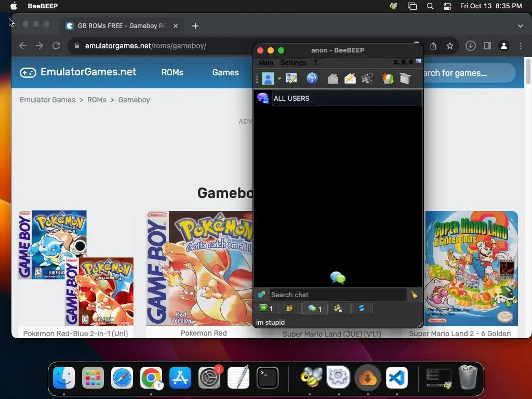Open Pokemon Red-Blue 2-in-1 cover thumbnail
532x399 pixels.
tap(76, 268)
